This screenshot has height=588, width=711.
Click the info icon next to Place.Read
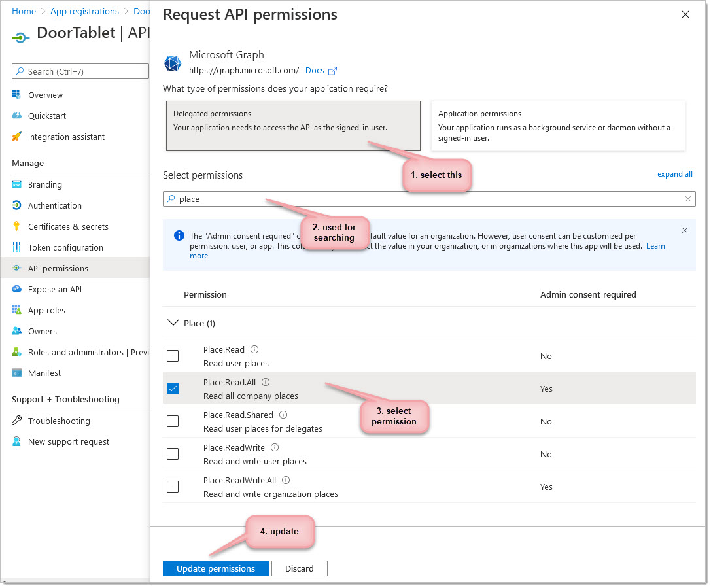254,349
